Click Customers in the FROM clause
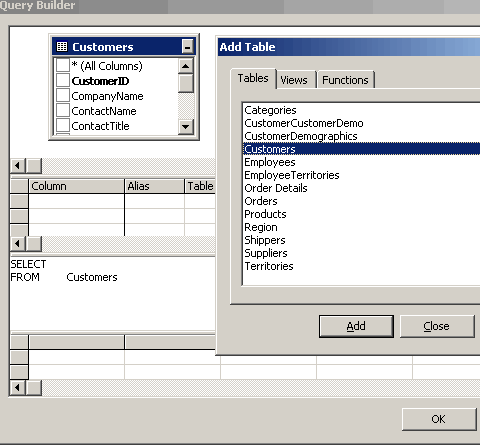 coord(92,277)
